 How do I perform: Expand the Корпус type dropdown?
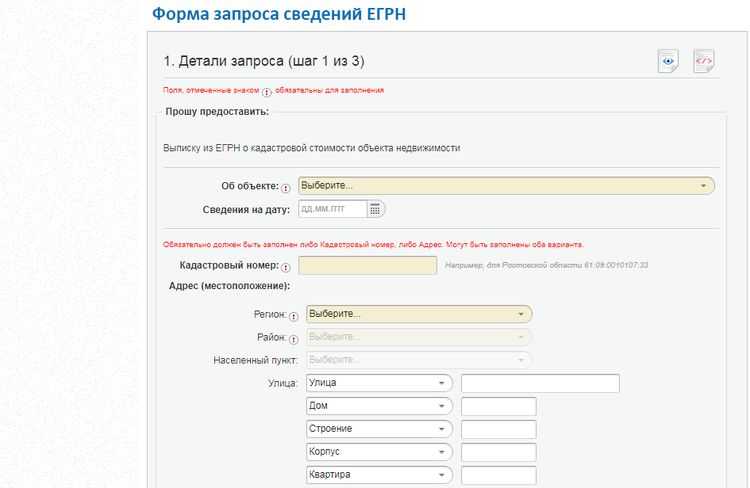tap(379, 452)
